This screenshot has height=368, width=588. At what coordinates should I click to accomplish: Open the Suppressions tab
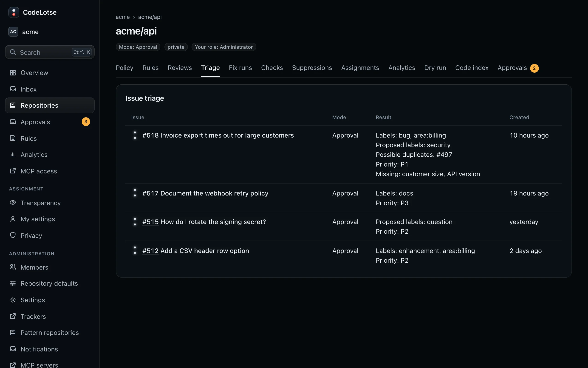312,68
